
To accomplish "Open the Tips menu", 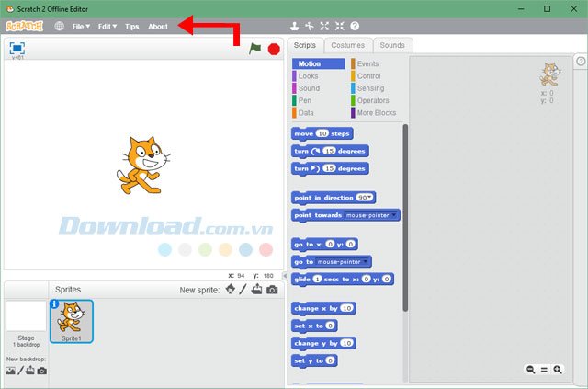I will 132,27.
